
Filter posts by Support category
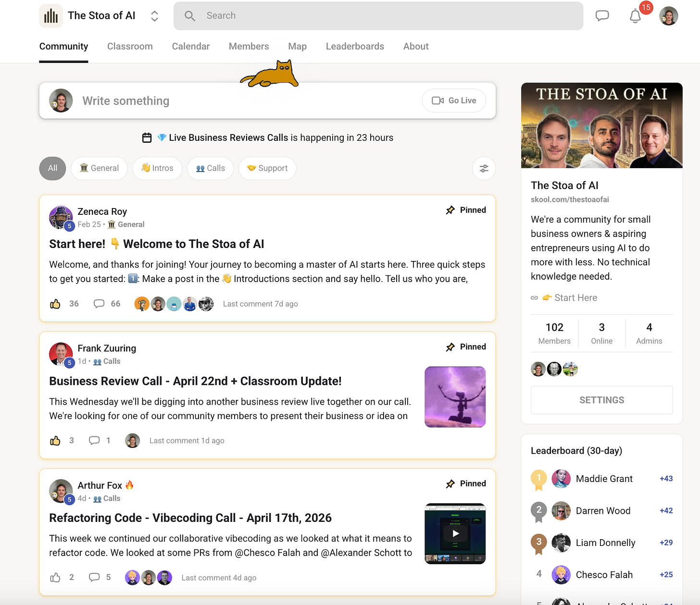coord(267,168)
